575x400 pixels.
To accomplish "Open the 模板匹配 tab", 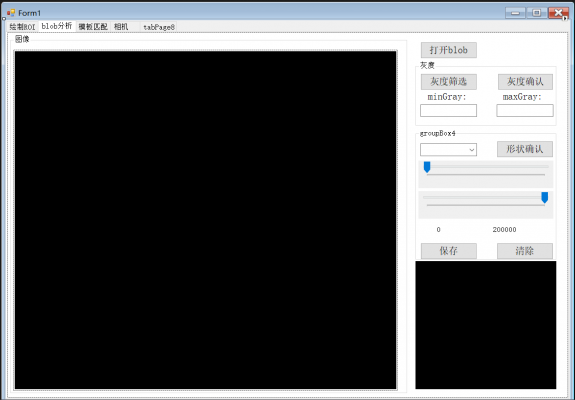I will 93,27.
